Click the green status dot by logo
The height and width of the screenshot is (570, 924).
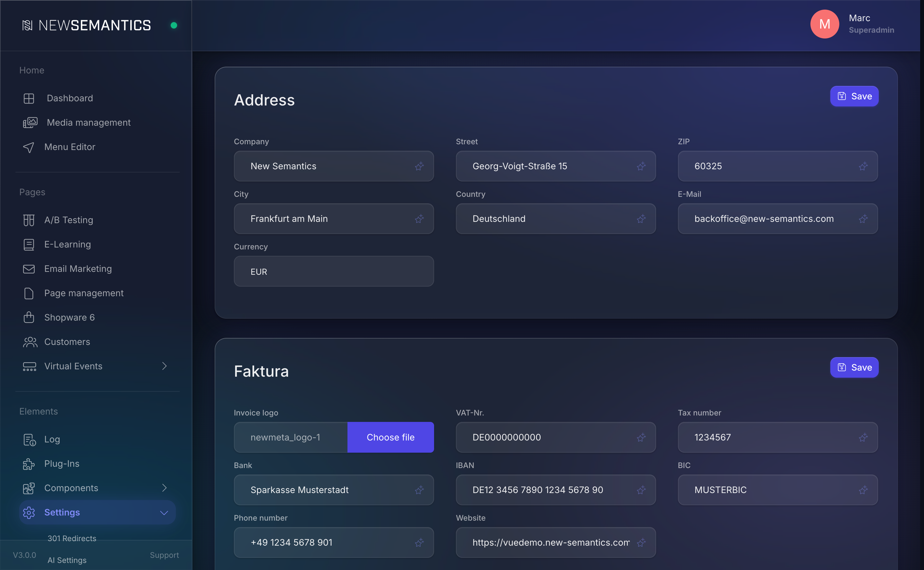coord(174,25)
